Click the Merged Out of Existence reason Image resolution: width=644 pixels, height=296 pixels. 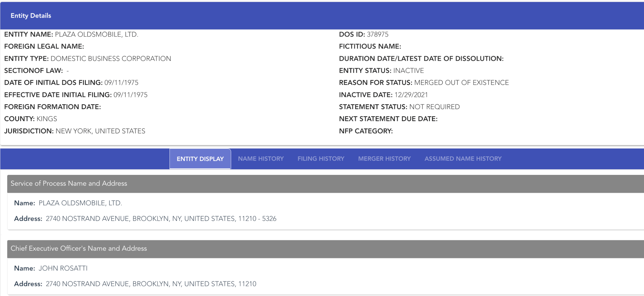pyautogui.click(x=461, y=82)
